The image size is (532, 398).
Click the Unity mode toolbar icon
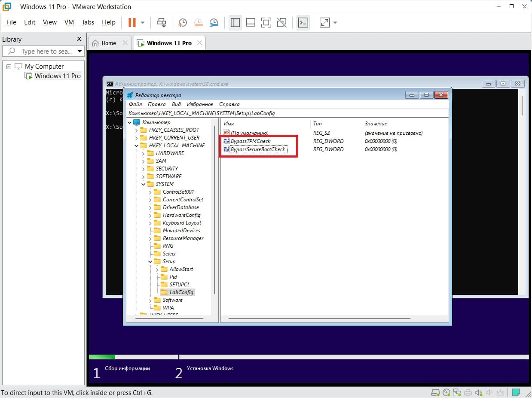point(282,23)
